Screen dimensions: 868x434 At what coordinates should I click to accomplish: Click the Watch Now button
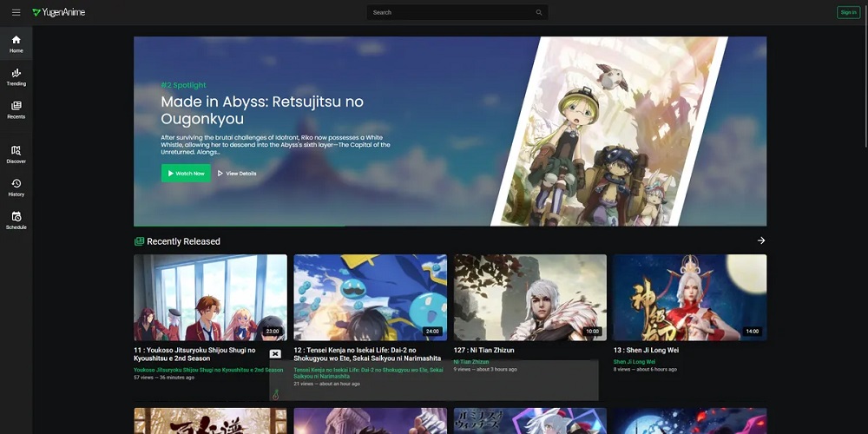point(186,174)
